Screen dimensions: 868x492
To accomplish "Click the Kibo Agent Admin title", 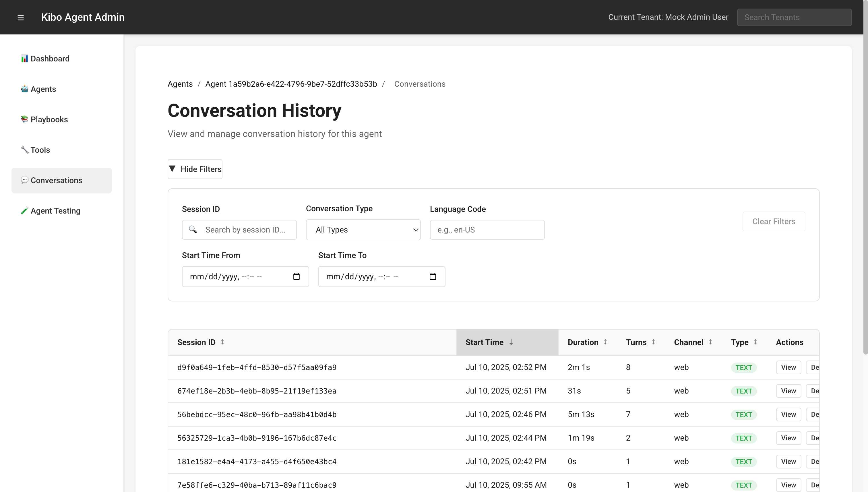I will tap(83, 17).
